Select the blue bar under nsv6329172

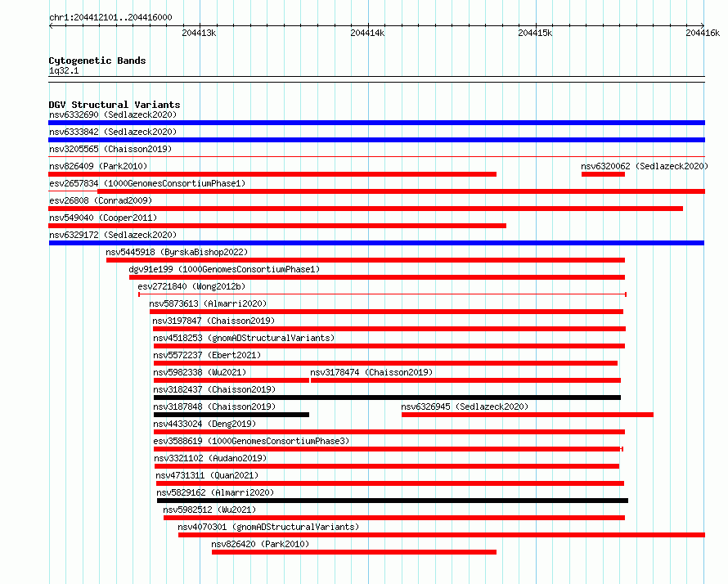[x=376, y=243]
